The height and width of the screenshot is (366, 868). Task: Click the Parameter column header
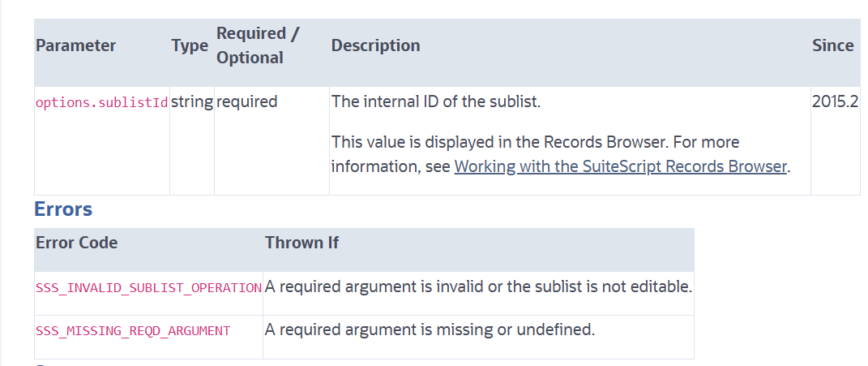[x=75, y=45]
